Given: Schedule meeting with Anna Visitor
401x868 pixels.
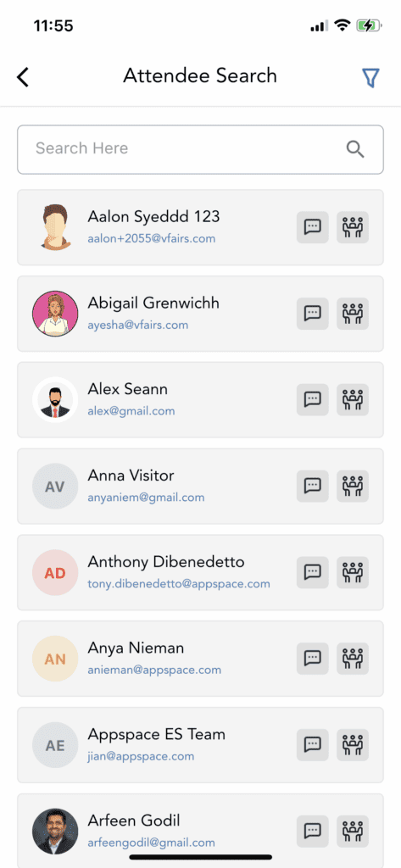Looking at the screenshot, I should point(353,486).
